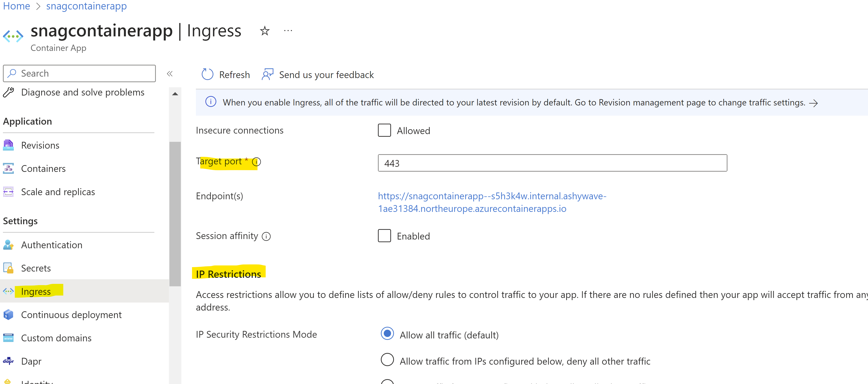Click the Session affinity info icon

[266, 237]
